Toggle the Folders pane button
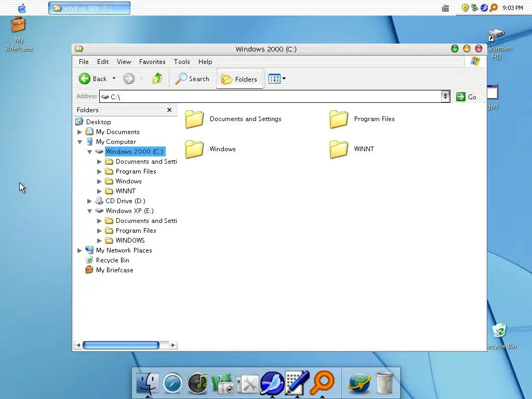Image resolution: width=532 pixels, height=399 pixels. [240, 79]
